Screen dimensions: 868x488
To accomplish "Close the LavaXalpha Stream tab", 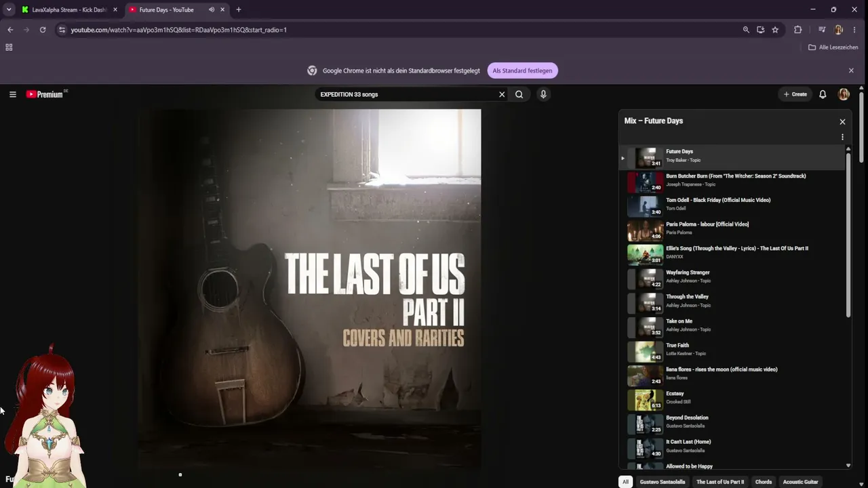I will pos(115,9).
